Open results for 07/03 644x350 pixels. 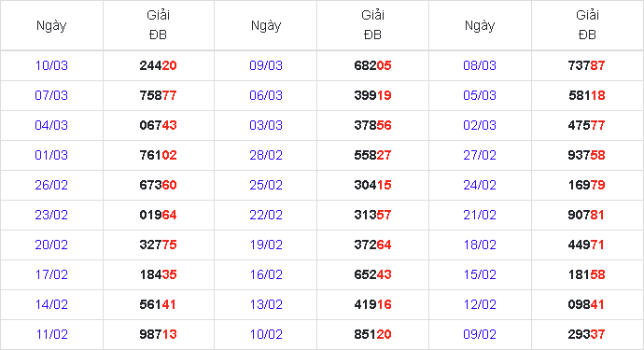click(x=51, y=95)
